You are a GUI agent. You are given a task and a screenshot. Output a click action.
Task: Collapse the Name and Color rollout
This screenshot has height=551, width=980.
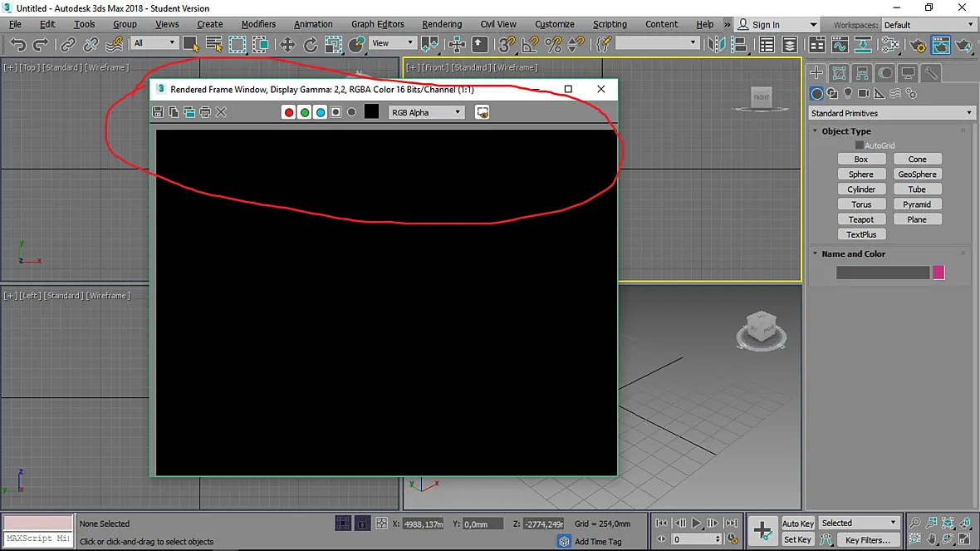[853, 254]
